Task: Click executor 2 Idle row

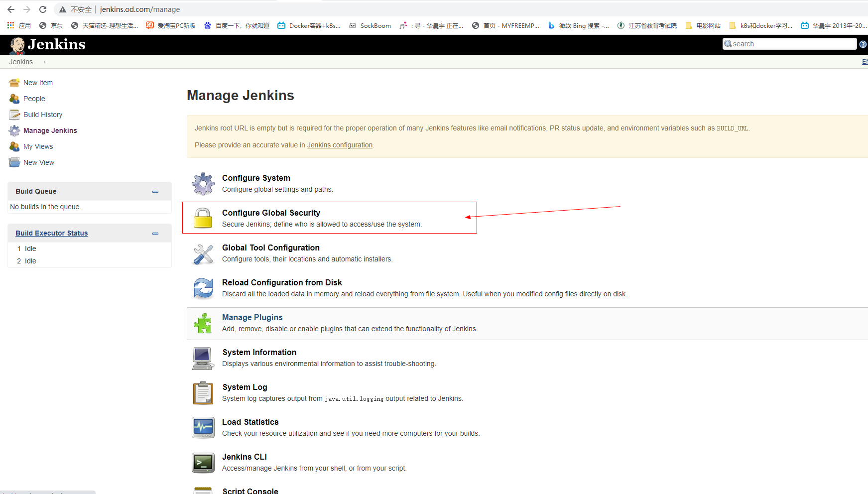Action: [90, 261]
